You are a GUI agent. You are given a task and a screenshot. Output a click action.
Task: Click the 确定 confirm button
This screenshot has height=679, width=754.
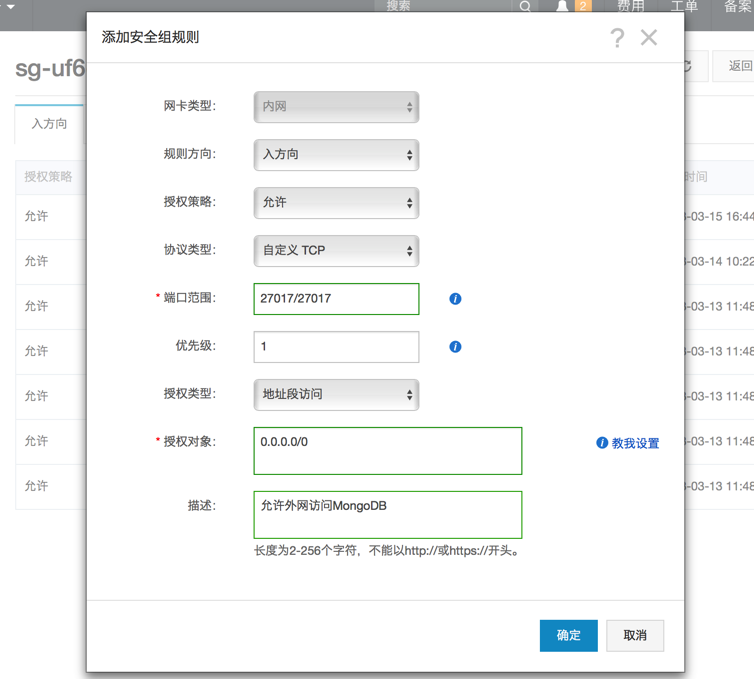tap(568, 636)
